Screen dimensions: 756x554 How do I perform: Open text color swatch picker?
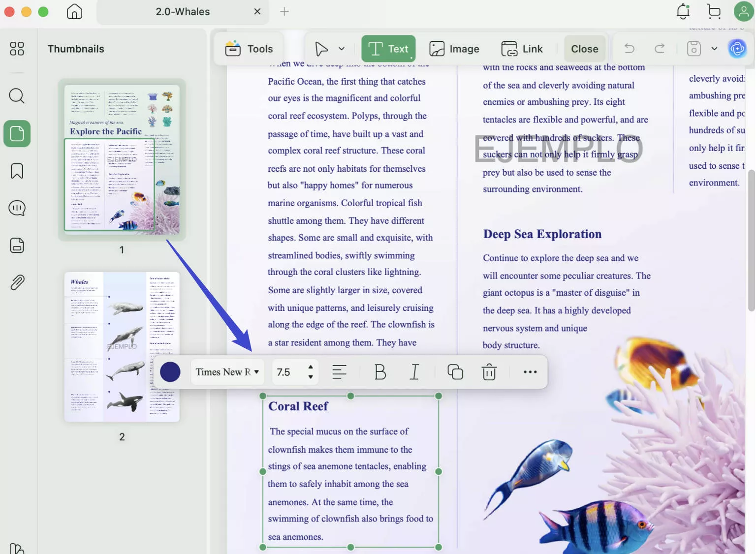[170, 372]
